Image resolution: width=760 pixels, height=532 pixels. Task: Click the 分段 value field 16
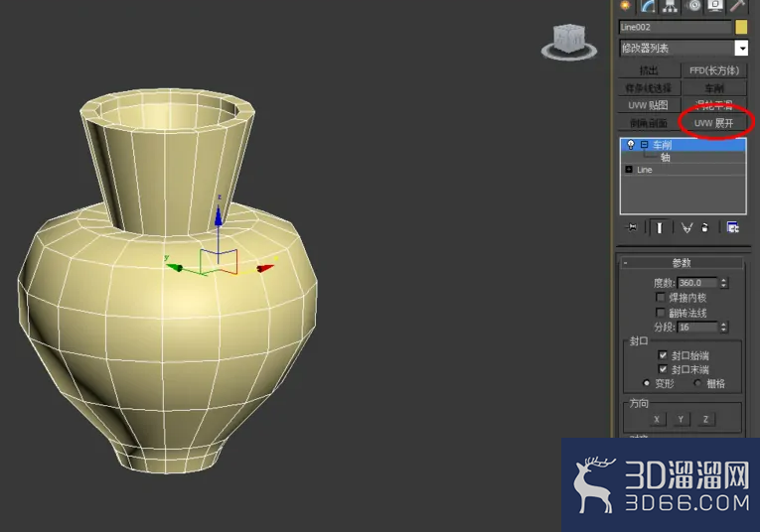click(x=698, y=328)
